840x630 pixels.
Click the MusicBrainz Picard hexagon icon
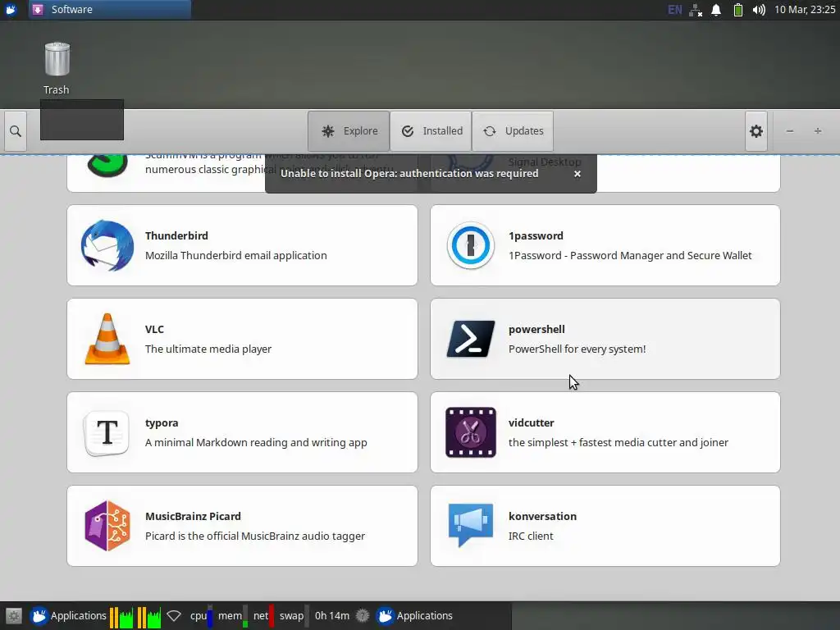tap(107, 526)
